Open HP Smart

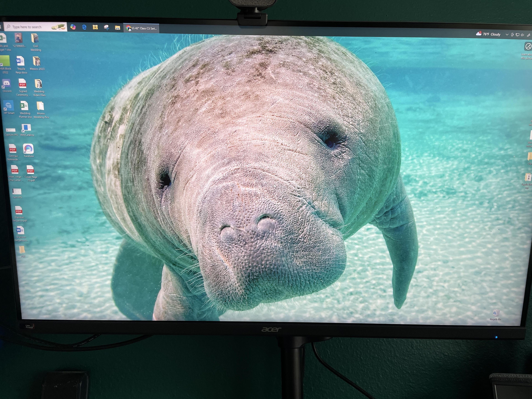click(x=9, y=106)
